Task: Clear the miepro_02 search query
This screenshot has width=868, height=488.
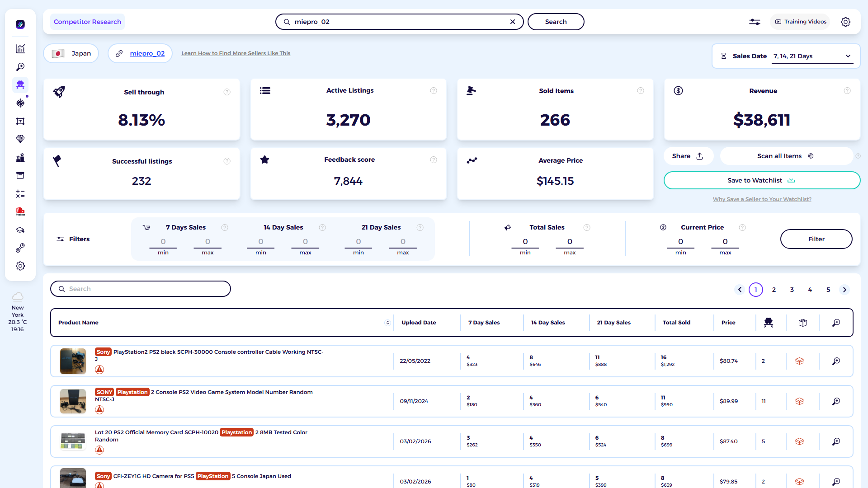Action: pyautogui.click(x=513, y=22)
